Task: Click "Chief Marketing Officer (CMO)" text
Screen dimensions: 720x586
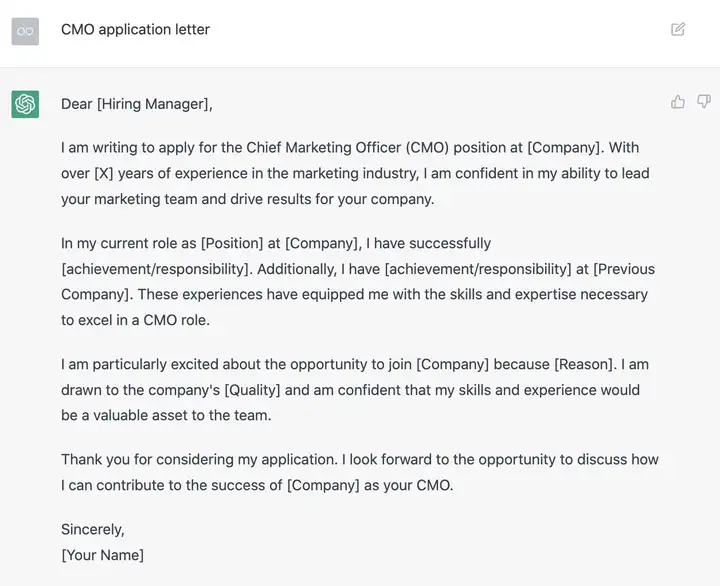Action: pos(348,147)
